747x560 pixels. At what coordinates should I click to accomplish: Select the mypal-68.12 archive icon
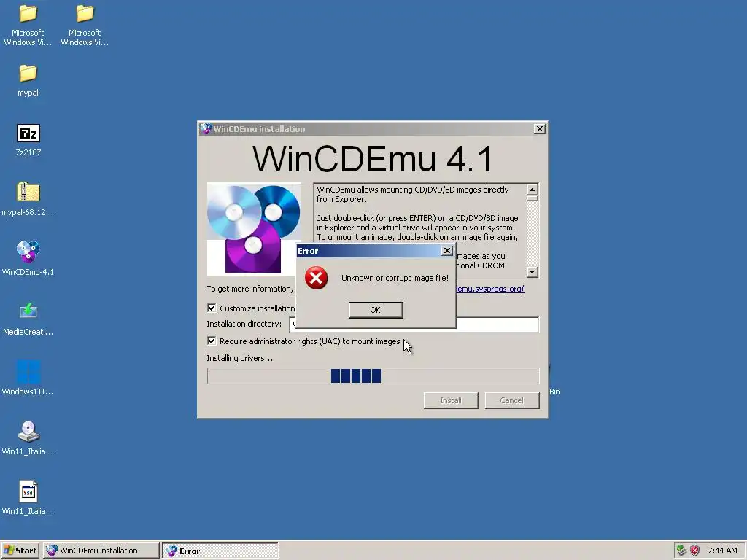pyautogui.click(x=28, y=199)
